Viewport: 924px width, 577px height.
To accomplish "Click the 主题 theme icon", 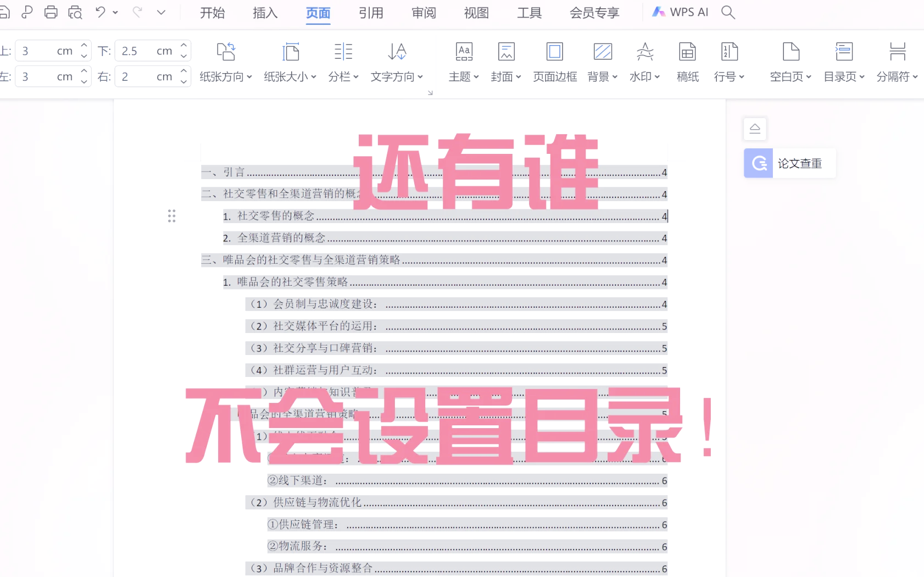I will 464,52.
